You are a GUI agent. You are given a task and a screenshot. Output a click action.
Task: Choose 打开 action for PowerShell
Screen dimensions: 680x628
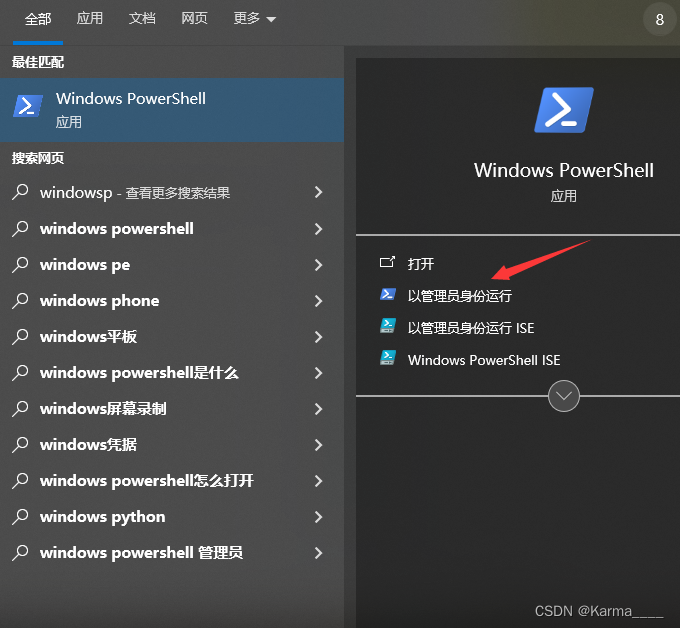(421, 263)
